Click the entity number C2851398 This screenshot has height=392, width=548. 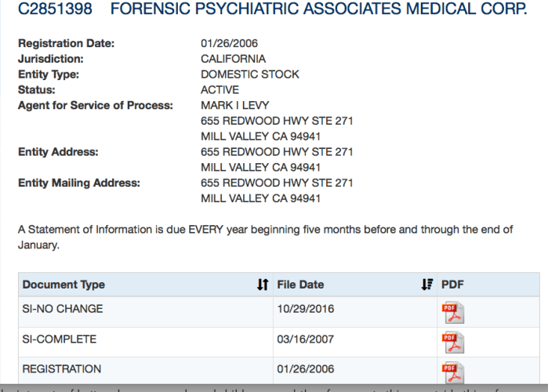(x=55, y=10)
